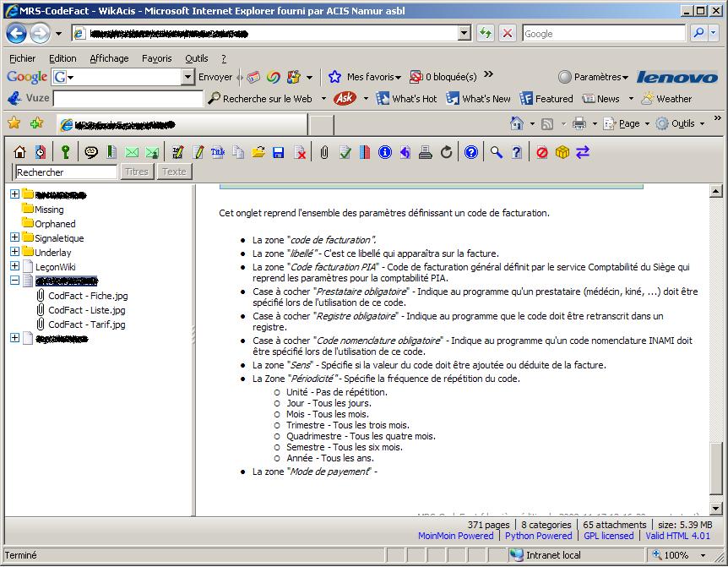Click the green key login icon
This screenshot has width=728, height=567.
[x=65, y=152]
